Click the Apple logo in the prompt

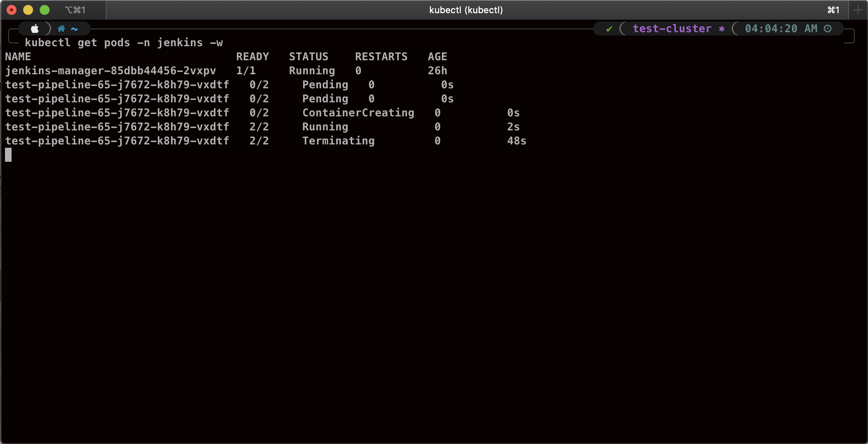(35, 28)
